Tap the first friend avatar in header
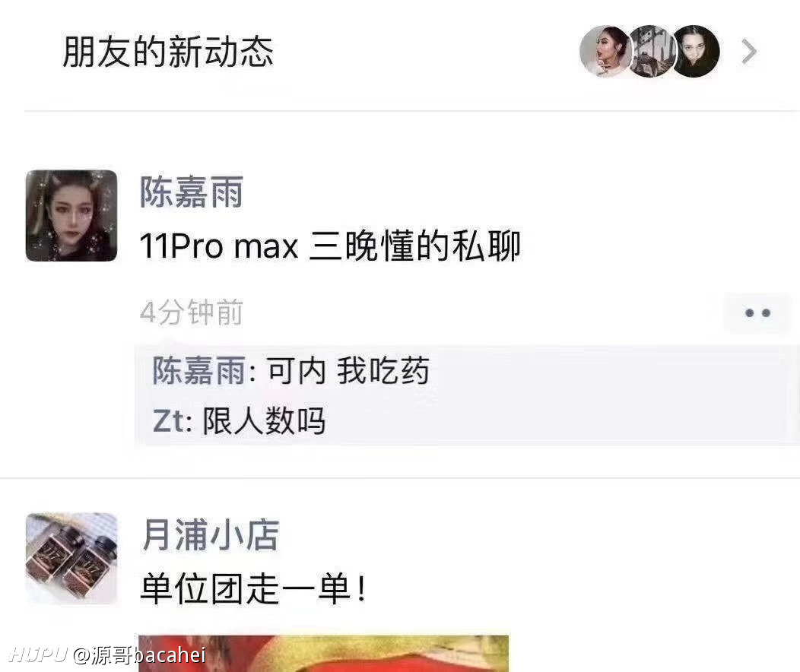The width and height of the screenshot is (800, 672). 605,52
